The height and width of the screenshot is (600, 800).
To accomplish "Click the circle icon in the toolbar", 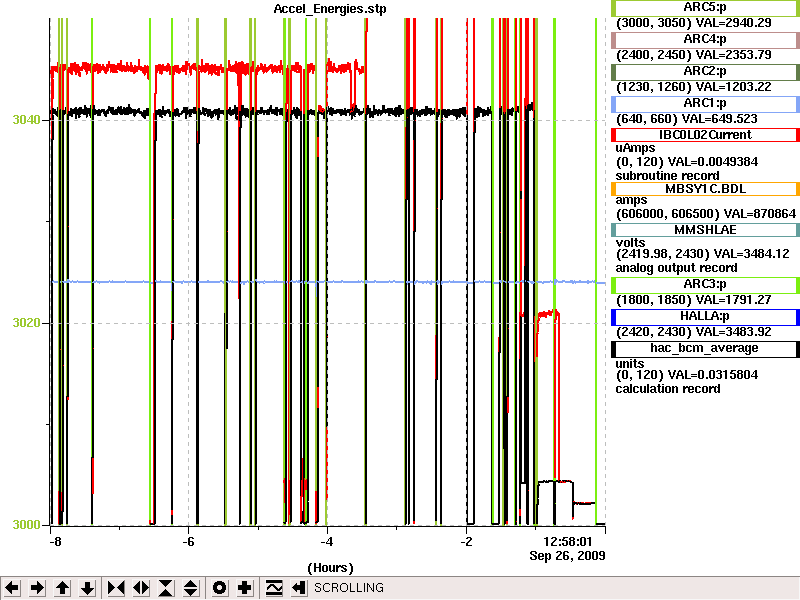I will pyautogui.click(x=219, y=588).
